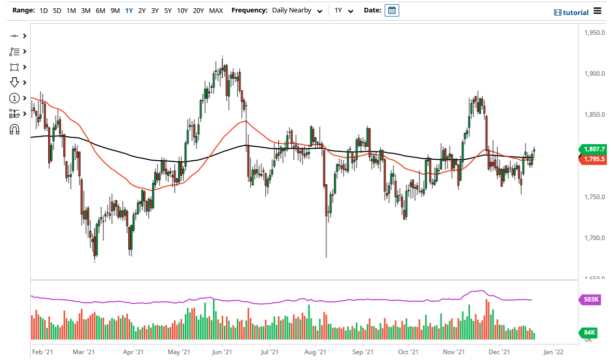Open the annotation notes tool

pyautogui.click(x=15, y=51)
